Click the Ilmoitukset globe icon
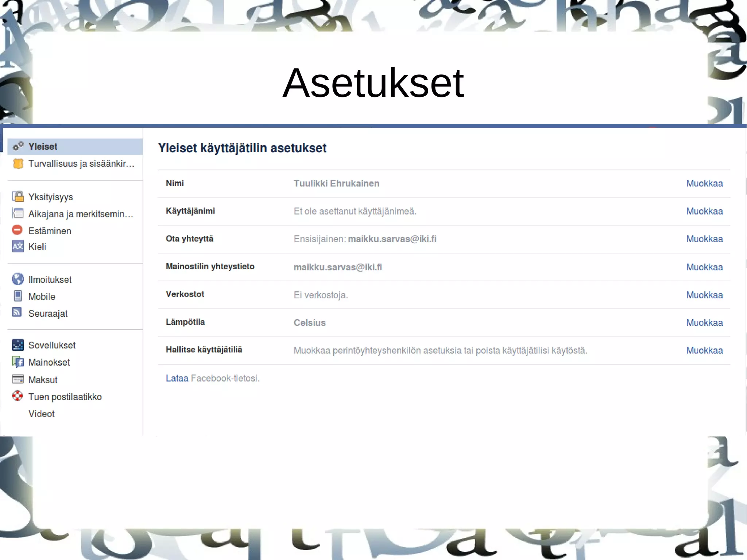The image size is (747, 560). [x=18, y=279]
